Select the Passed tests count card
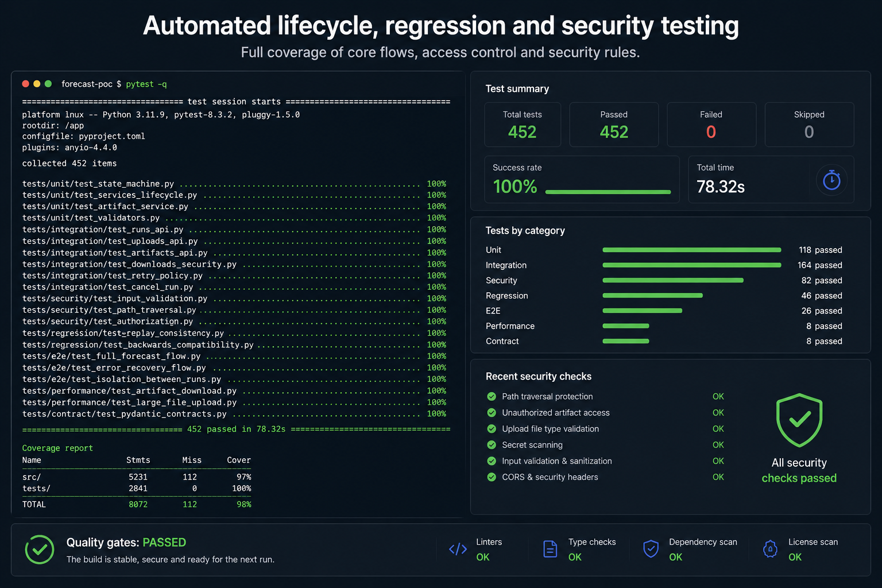The width and height of the screenshot is (882, 588). (614, 125)
